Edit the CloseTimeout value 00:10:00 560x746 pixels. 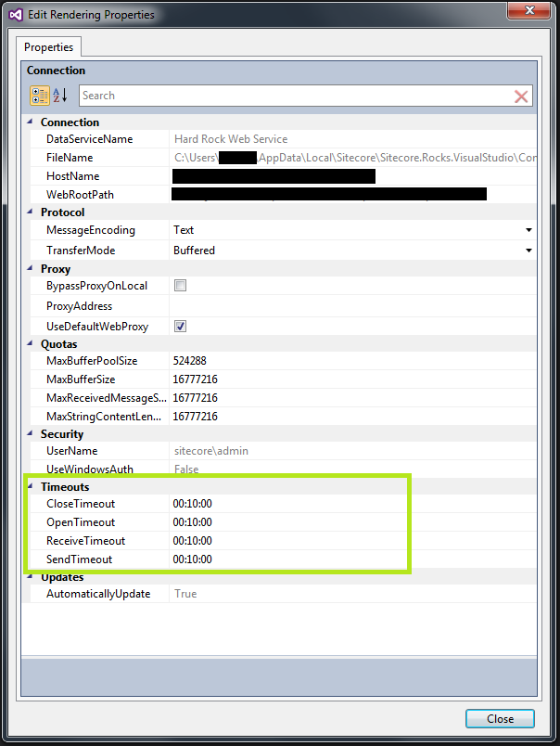193,504
